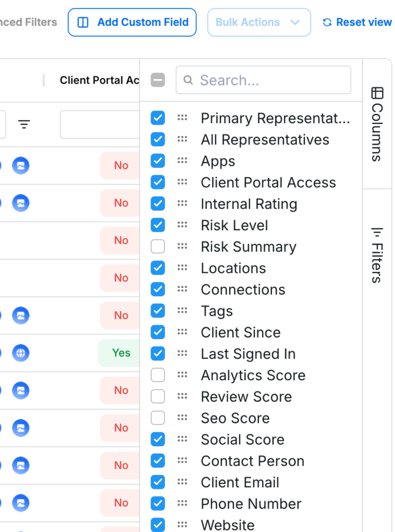This screenshot has height=532, width=395.
Task: Click the drag handle beside Apps
Action: 182,161
